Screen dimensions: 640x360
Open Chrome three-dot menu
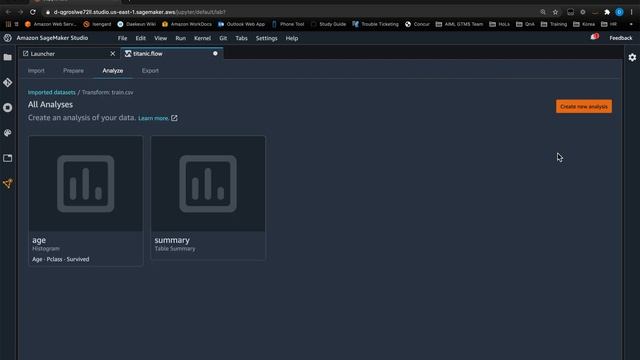pos(631,12)
